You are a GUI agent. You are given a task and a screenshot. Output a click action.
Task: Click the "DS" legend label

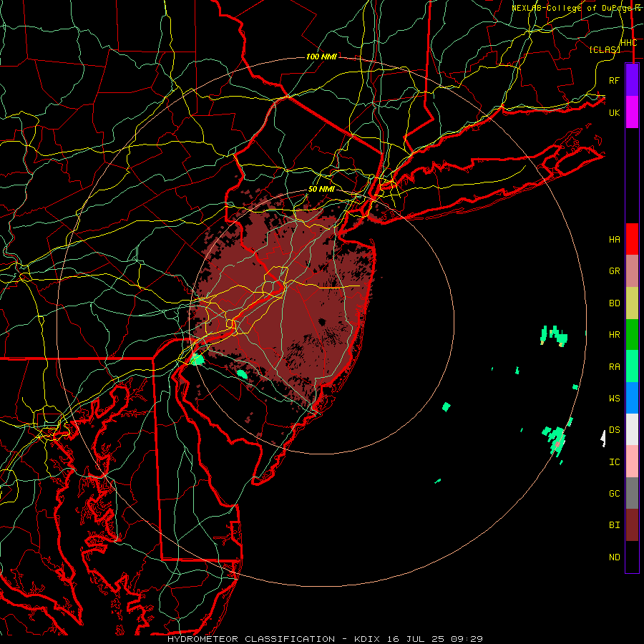[614, 430]
